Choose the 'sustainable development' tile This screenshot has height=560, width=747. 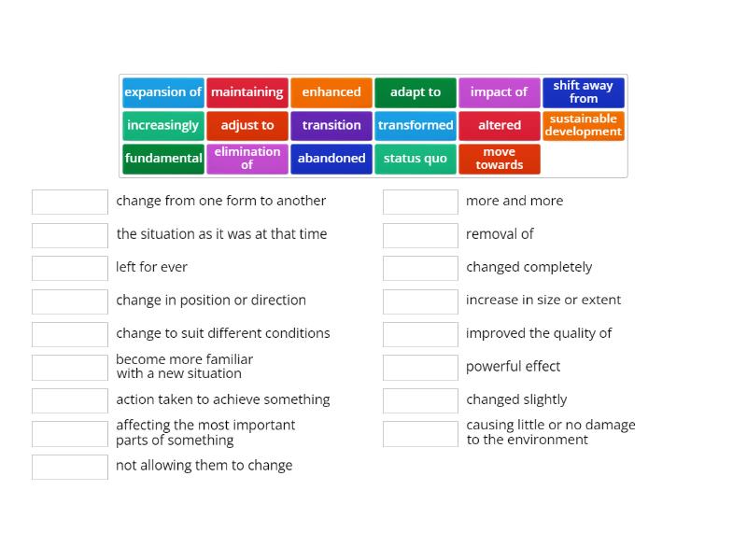[x=584, y=125]
